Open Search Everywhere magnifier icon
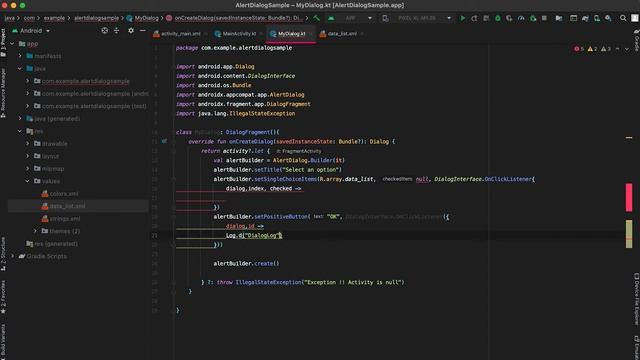Screen dimensions: 640x360 click(x=623, y=18)
